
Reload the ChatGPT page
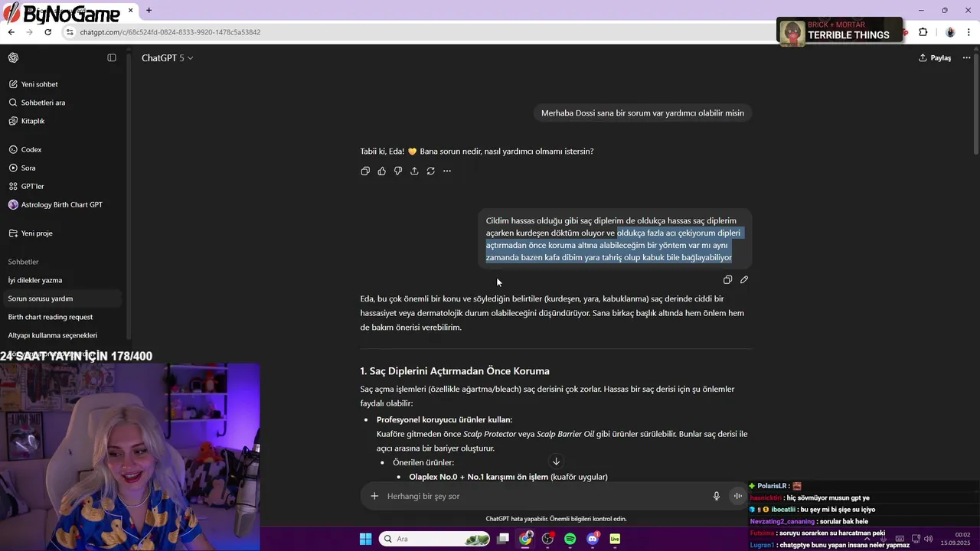click(47, 32)
